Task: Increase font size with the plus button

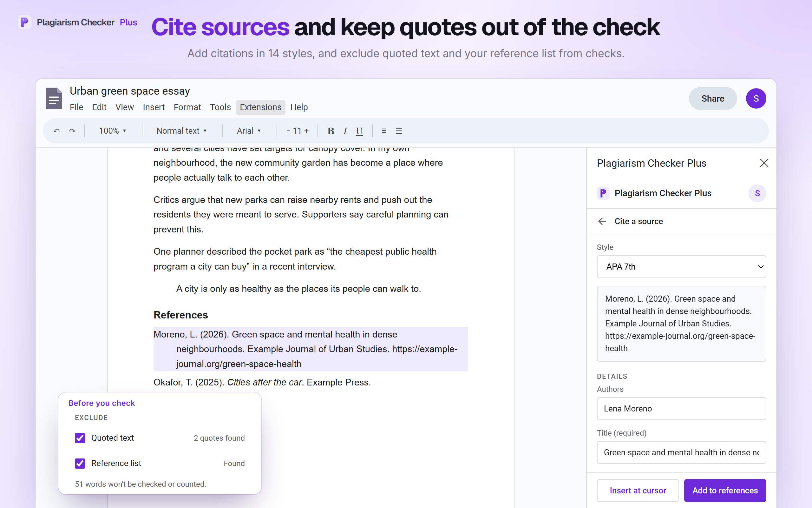Action: point(306,131)
